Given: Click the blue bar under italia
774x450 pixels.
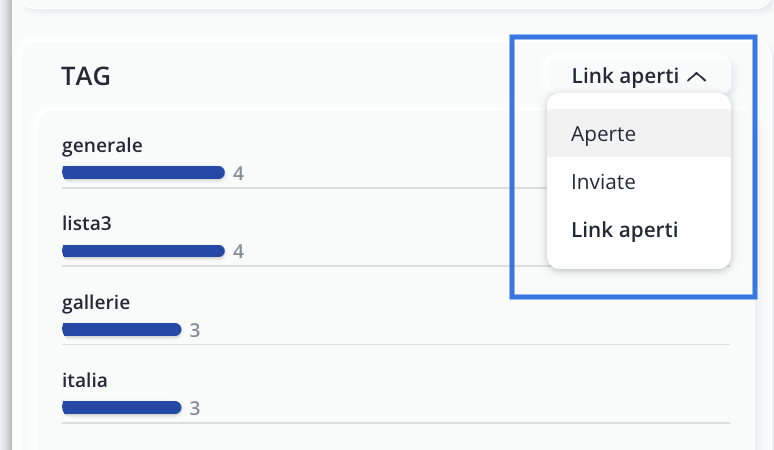Looking at the screenshot, I should (x=121, y=407).
